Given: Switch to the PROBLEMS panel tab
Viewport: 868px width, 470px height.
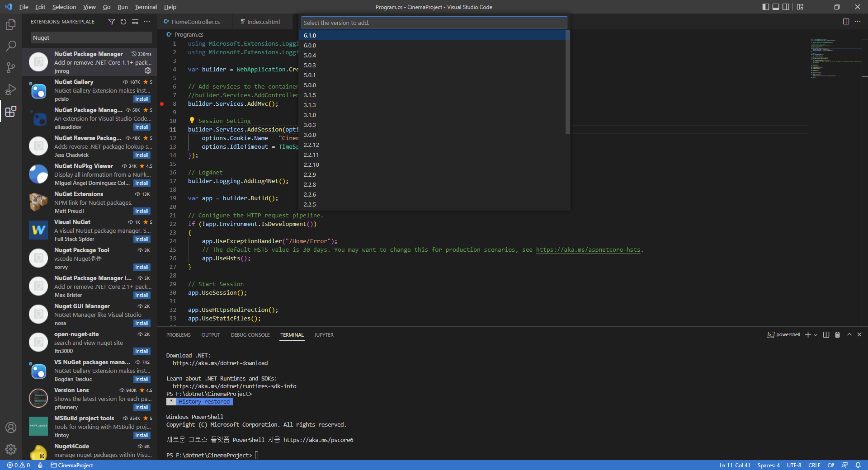Looking at the screenshot, I should coord(178,335).
